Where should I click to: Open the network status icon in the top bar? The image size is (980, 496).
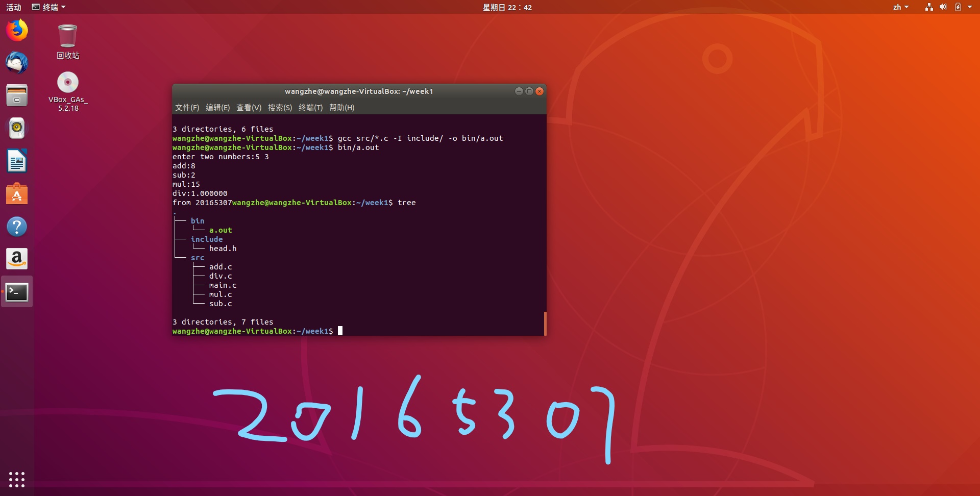coord(929,7)
